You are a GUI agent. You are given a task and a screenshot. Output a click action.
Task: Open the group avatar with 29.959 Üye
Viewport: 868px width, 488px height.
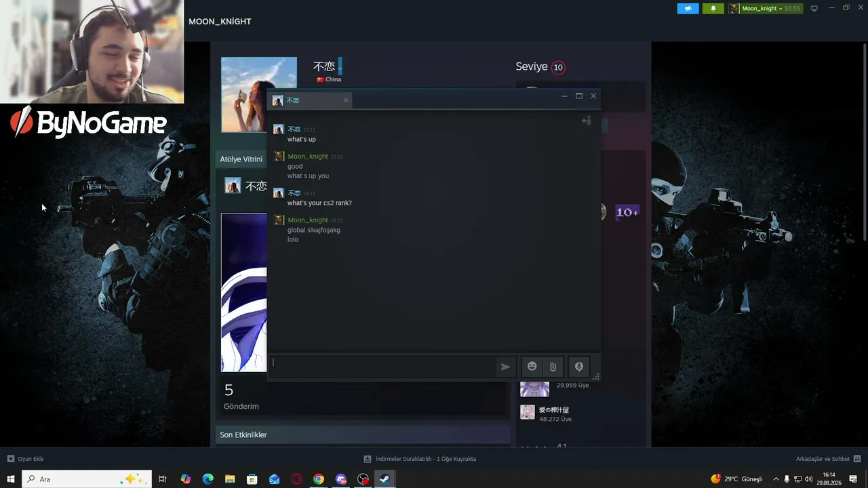pos(534,389)
